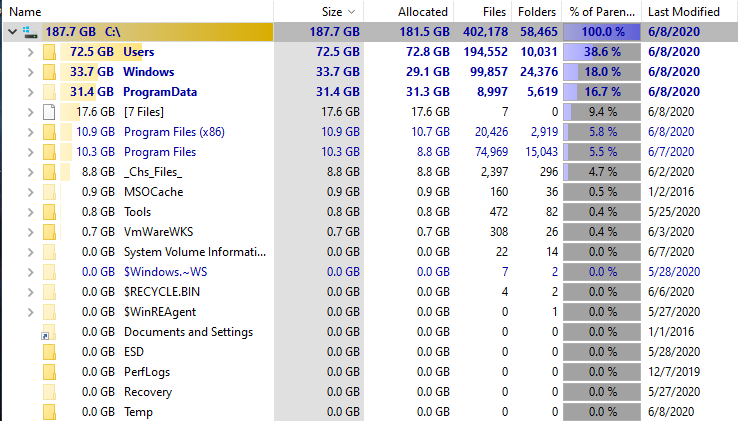Screen dimensions: 738x421
Task: Click the Documents and Settings shortcut icon
Action: pyautogui.click(x=49, y=332)
